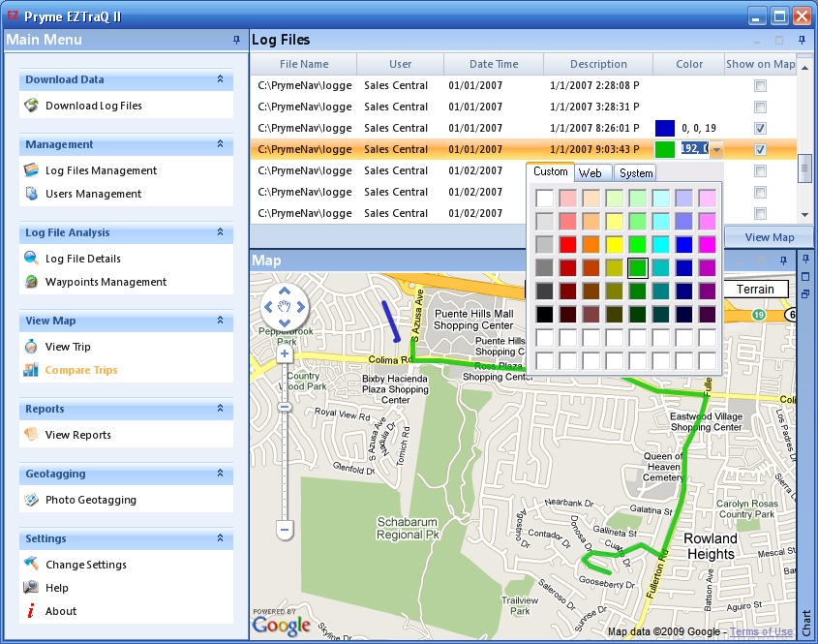
Task: Click the Log Files Management folder icon
Action: (31, 170)
